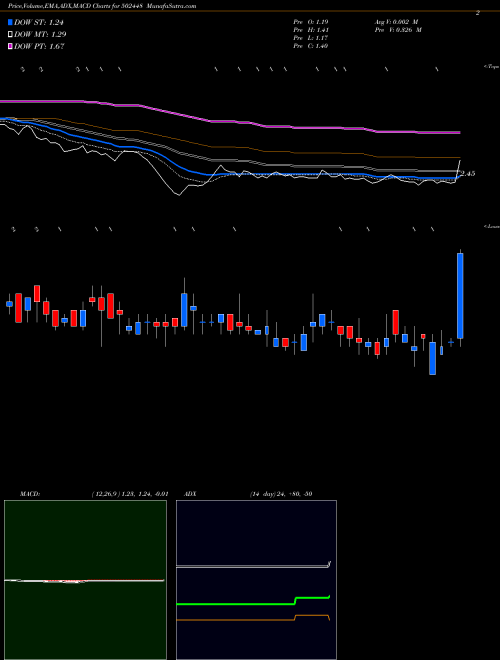
Task: Click the 'ADX' panel heading
Action: coord(190,494)
